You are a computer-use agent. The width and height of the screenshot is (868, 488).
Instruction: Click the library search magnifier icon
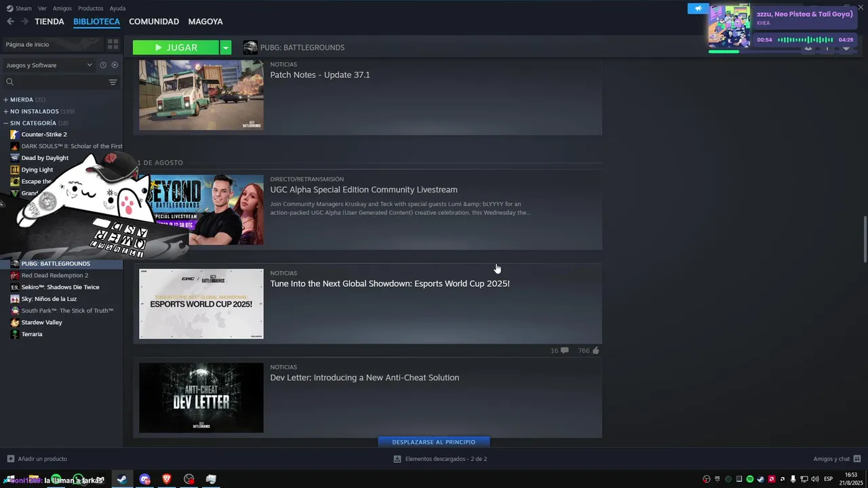tap(9, 82)
